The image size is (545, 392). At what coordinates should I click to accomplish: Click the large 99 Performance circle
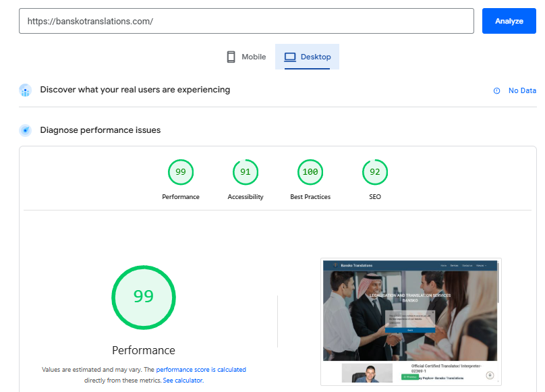click(x=144, y=298)
